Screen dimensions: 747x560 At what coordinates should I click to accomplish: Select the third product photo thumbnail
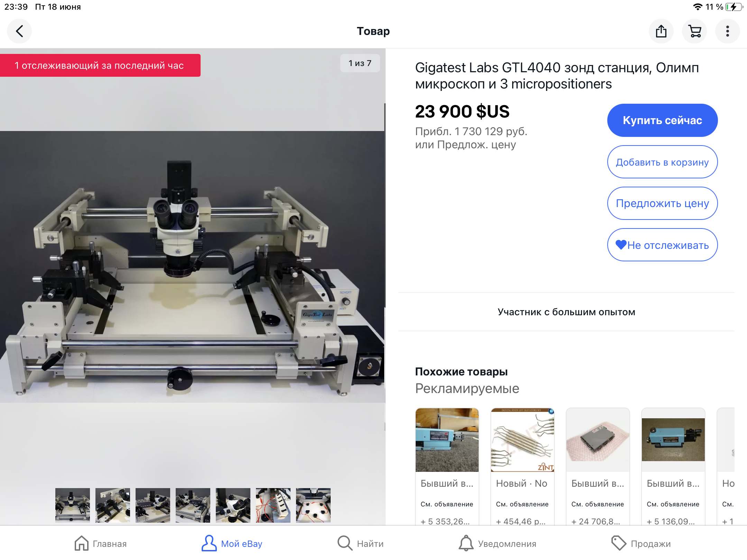(x=153, y=505)
